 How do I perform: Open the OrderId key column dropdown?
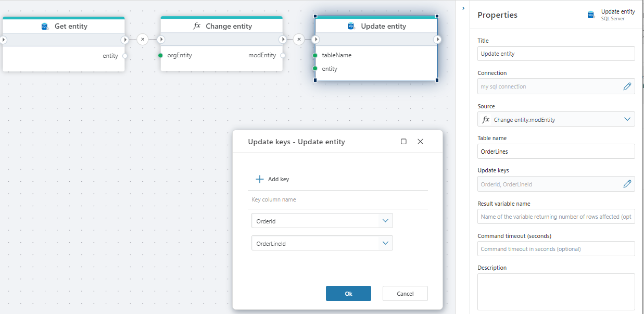click(385, 221)
